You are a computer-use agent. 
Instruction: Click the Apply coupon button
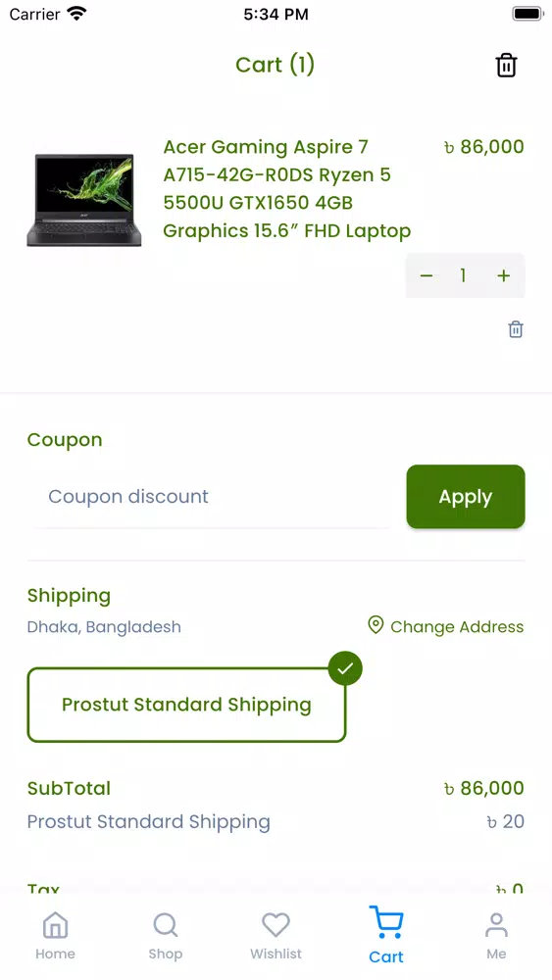click(466, 496)
